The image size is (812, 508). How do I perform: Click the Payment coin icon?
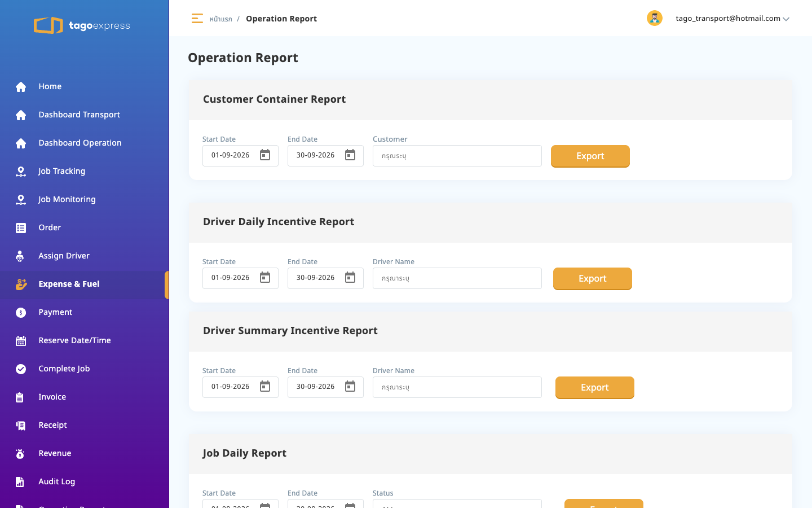[21, 313]
